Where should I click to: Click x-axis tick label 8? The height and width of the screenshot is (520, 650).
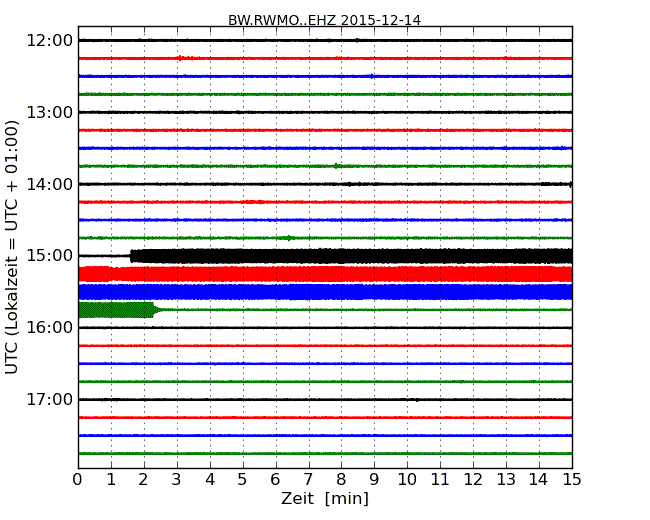click(x=341, y=480)
